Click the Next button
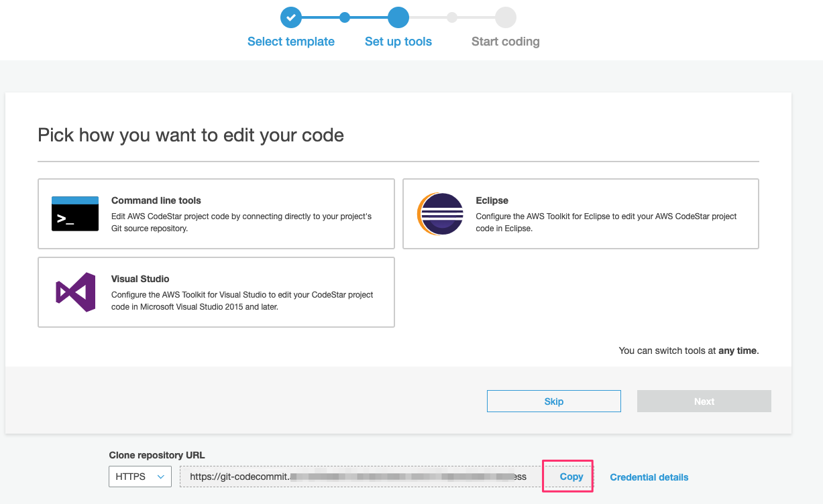Screen dimensions: 823x504 point(704,401)
